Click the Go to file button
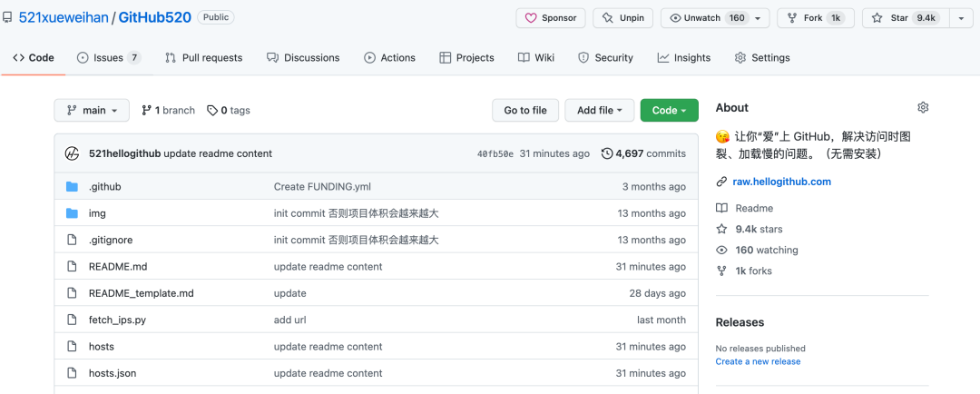 (x=525, y=111)
